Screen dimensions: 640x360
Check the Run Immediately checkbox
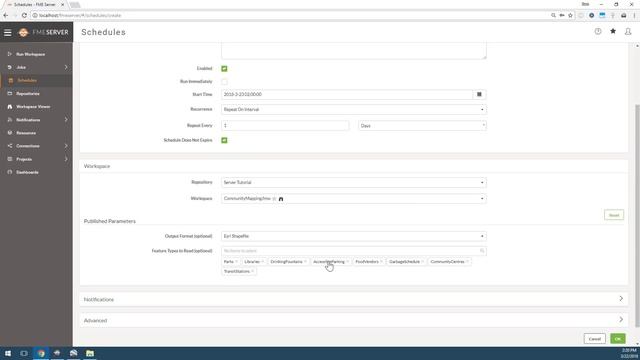tap(224, 82)
